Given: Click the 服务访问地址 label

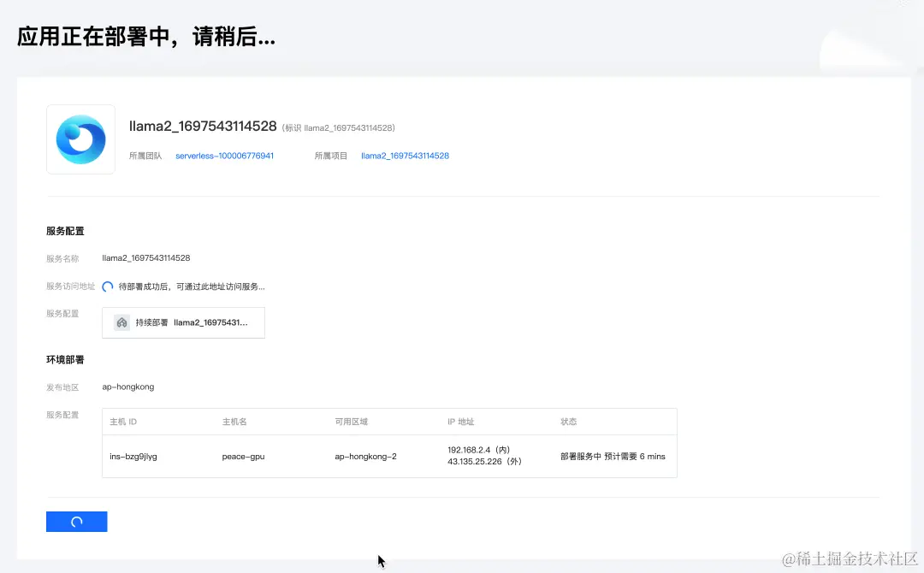Looking at the screenshot, I should click(71, 286).
